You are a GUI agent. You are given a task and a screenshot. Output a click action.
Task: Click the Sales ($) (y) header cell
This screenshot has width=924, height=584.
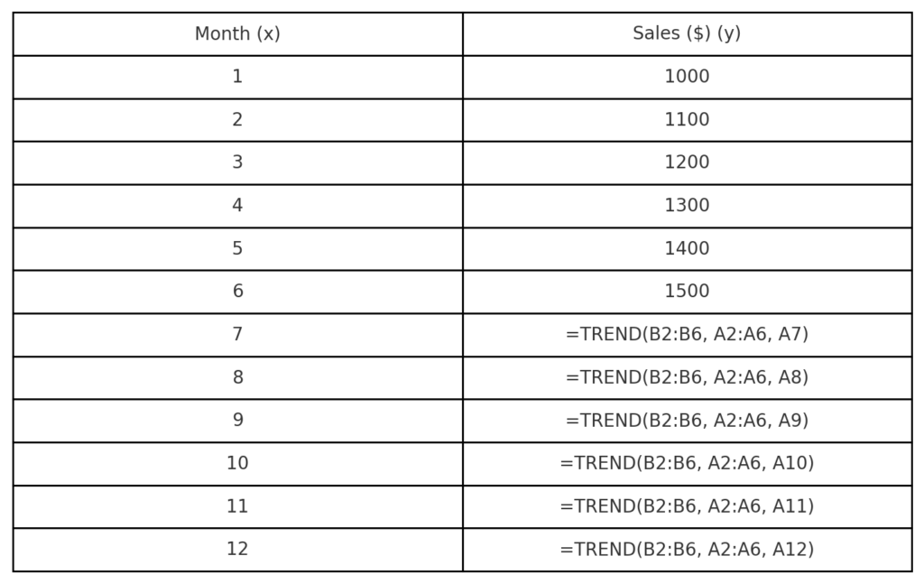point(687,34)
